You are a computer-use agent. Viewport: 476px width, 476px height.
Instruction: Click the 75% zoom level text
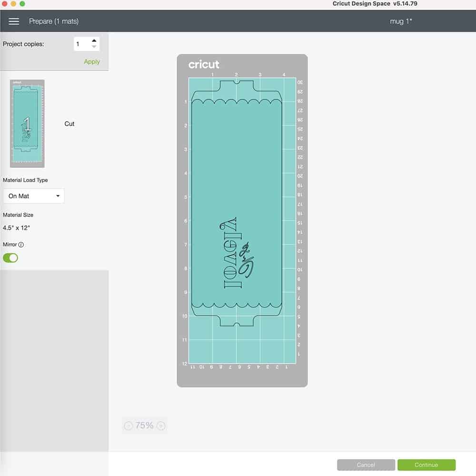tap(145, 426)
